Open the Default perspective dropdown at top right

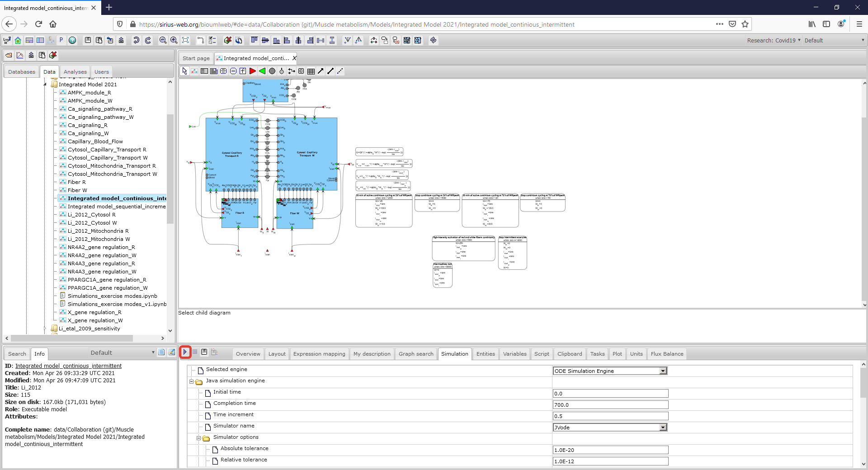click(834, 40)
